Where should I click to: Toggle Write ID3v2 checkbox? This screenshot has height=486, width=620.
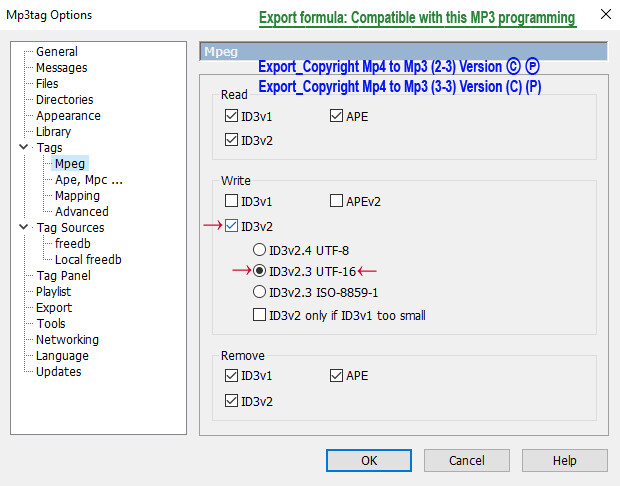[x=231, y=226]
